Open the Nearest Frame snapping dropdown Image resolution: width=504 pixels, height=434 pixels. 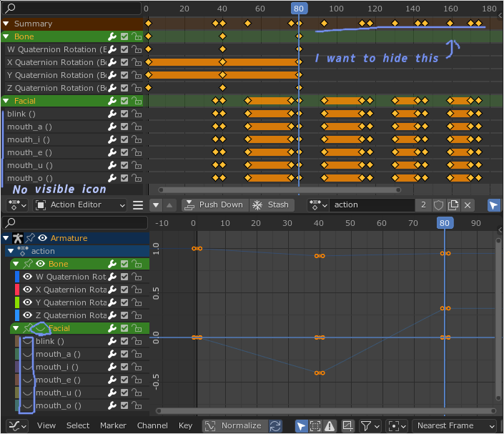(455, 425)
